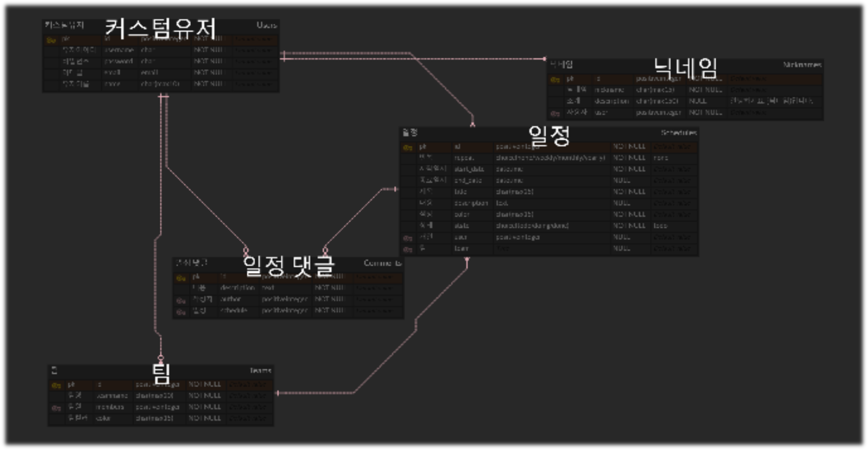Click the nickname field in Nicknames table
The width and height of the screenshot is (868, 450).
[x=609, y=90]
